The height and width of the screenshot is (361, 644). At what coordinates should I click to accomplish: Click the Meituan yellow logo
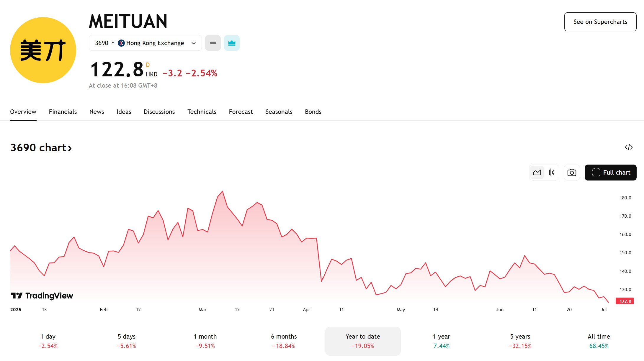pos(43,50)
